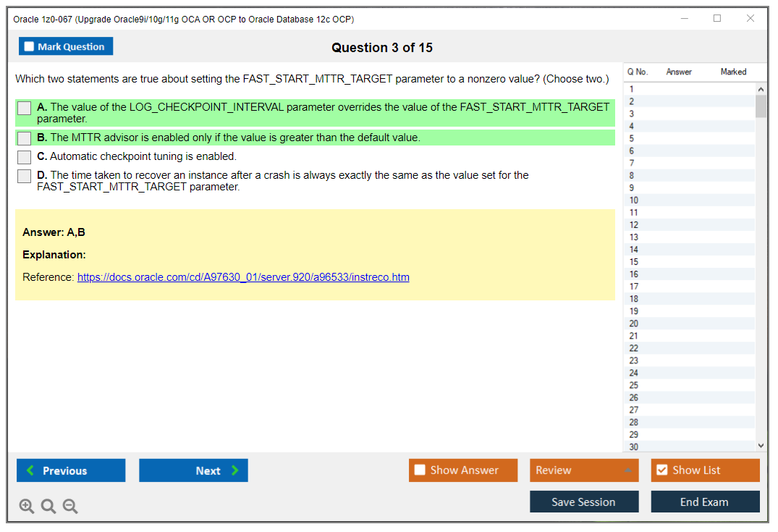Select the zoom in magnifier icon
Image resolution: width=778 pixels, height=532 pixels.
point(27,506)
